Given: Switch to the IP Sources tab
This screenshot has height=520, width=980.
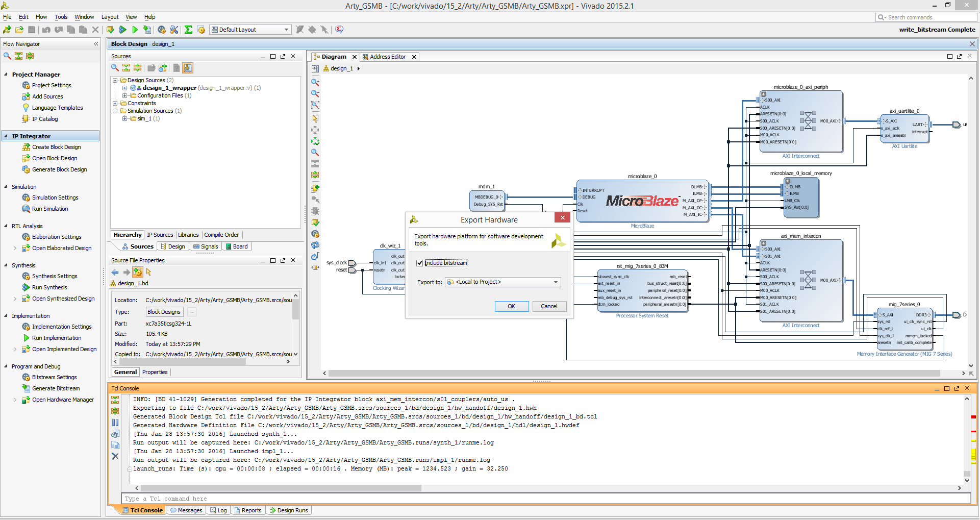Looking at the screenshot, I should (x=160, y=235).
